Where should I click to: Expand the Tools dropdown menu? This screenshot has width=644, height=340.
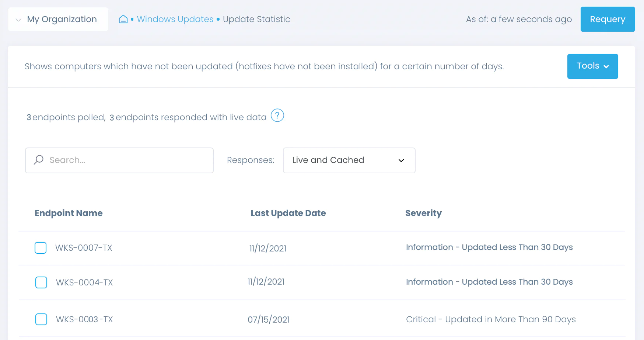(x=592, y=66)
